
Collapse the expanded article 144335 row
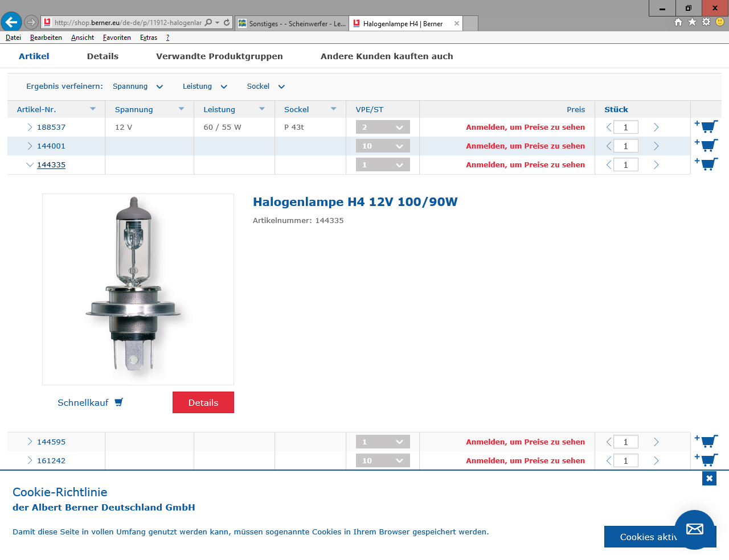[x=30, y=164]
